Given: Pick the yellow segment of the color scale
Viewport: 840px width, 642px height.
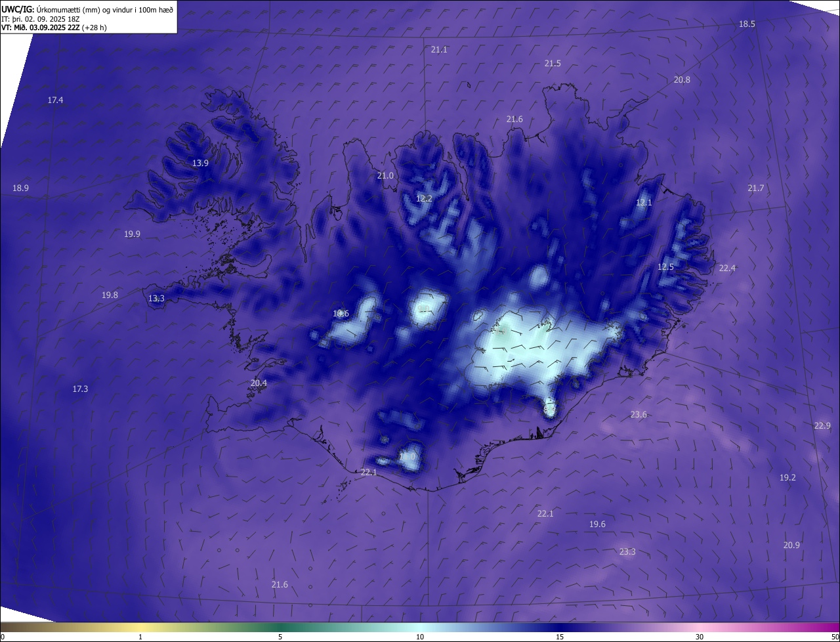Looking at the screenshot, I should 141,627.
